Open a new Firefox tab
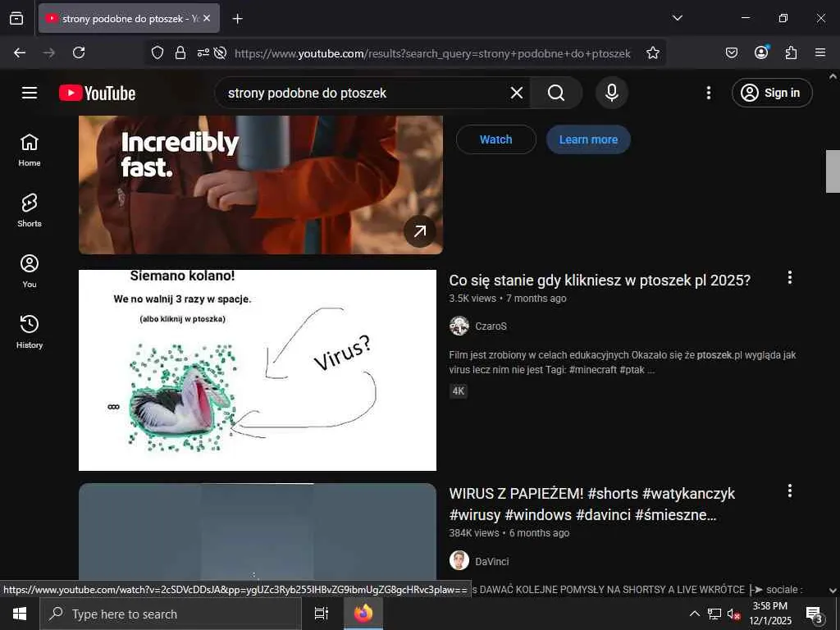The image size is (840, 630). 237,19
